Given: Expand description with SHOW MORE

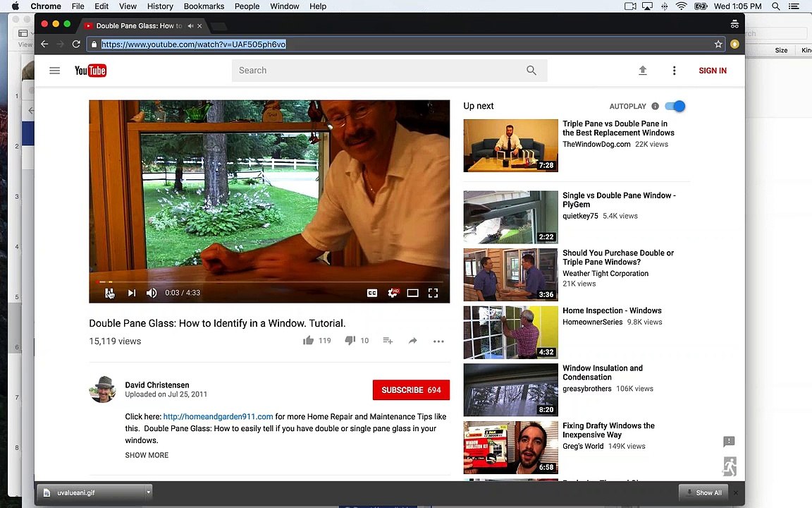Looking at the screenshot, I should pyautogui.click(x=147, y=455).
